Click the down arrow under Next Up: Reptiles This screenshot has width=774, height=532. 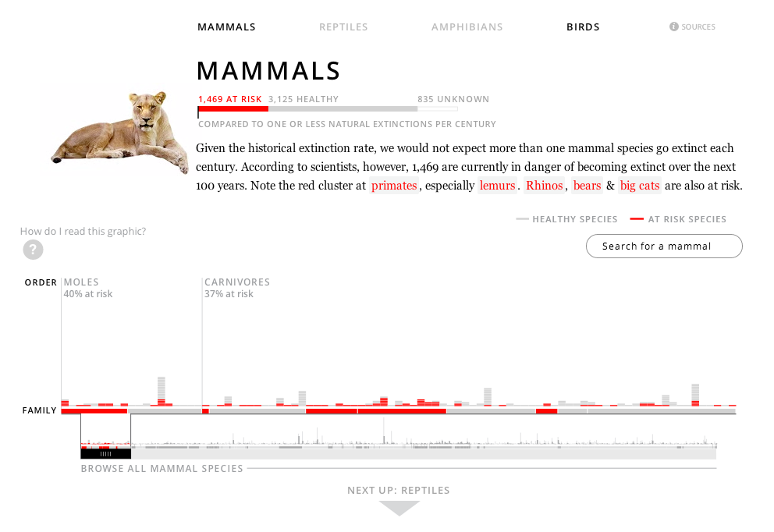click(399, 508)
